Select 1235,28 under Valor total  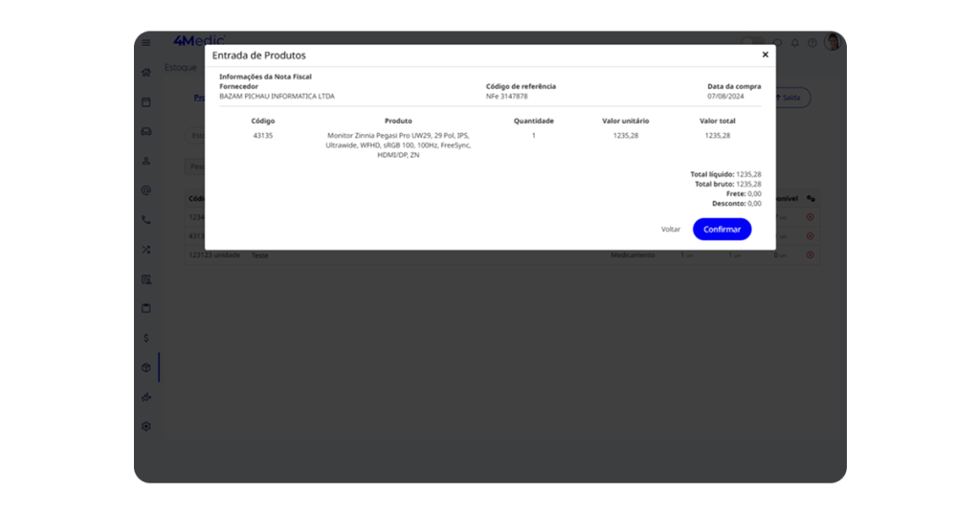click(718, 136)
